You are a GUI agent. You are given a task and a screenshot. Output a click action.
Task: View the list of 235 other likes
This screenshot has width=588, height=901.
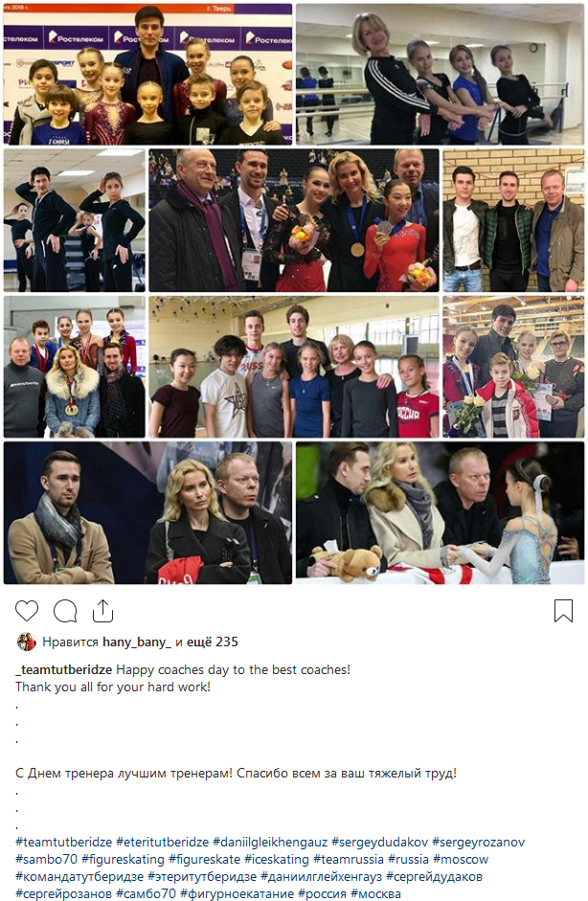pos(217,642)
